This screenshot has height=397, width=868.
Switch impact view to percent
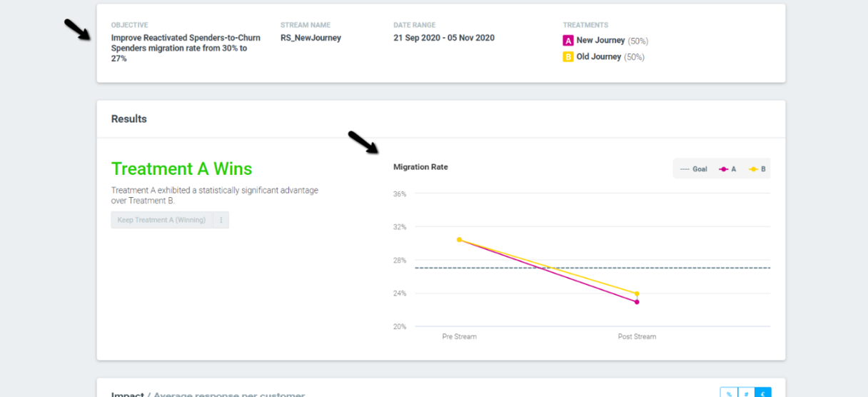tap(728, 393)
